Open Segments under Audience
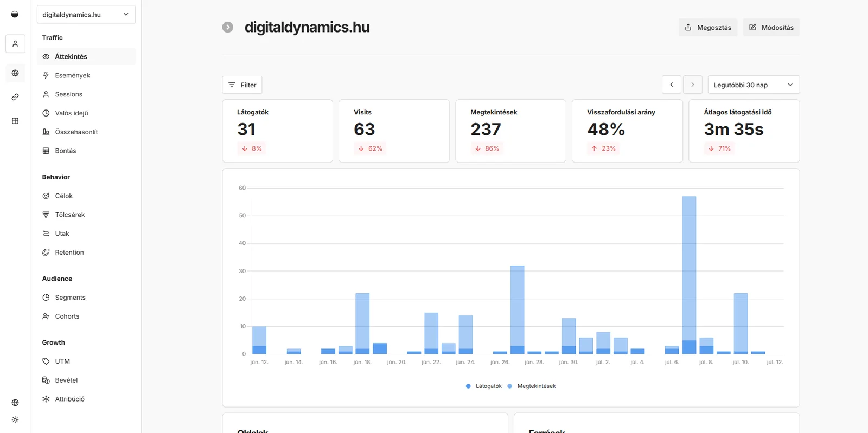This screenshot has height=433, width=868. pyautogui.click(x=86, y=298)
